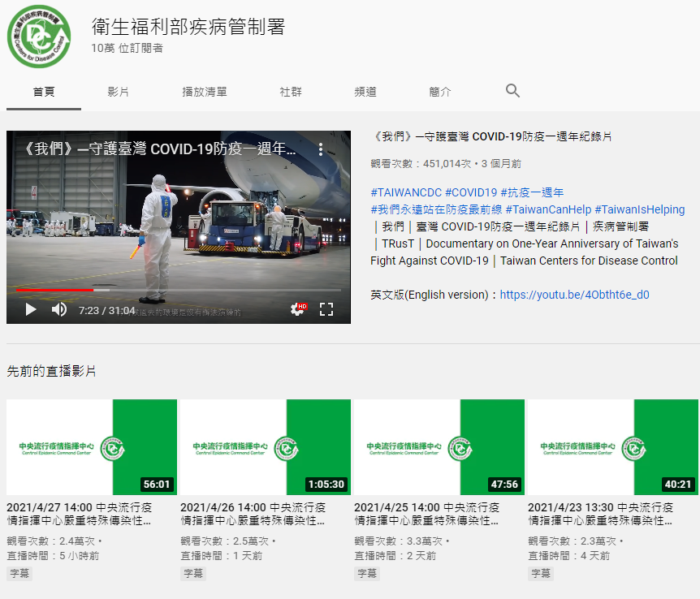Click the #抗疫一週年 hashtag
This screenshot has height=599, width=700.
(532, 192)
